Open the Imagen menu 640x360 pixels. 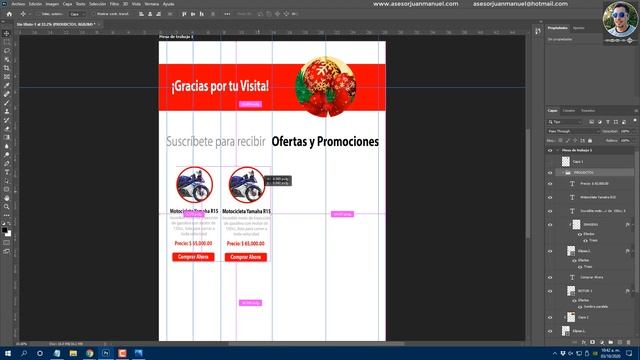(52, 4)
